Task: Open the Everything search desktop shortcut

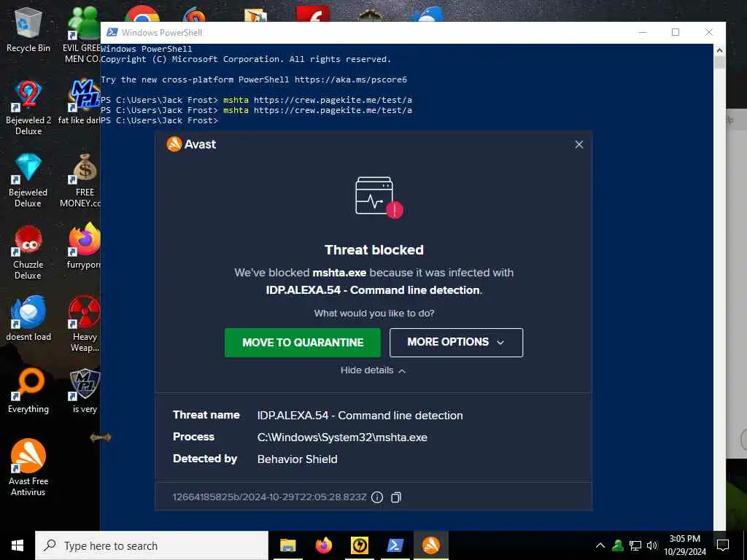Action: [x=28, y=391]
